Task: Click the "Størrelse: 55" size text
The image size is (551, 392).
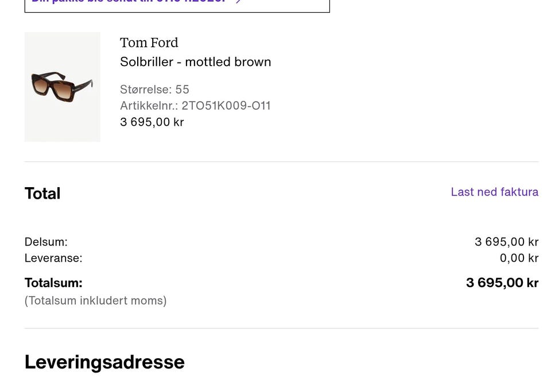Action: tap(154, 90)
